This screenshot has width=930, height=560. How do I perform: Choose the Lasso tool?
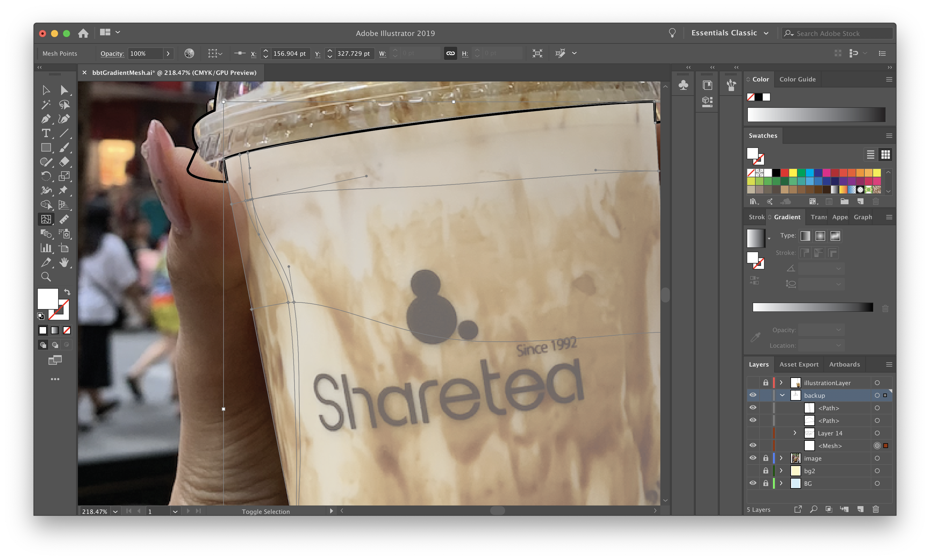(64, 105)
